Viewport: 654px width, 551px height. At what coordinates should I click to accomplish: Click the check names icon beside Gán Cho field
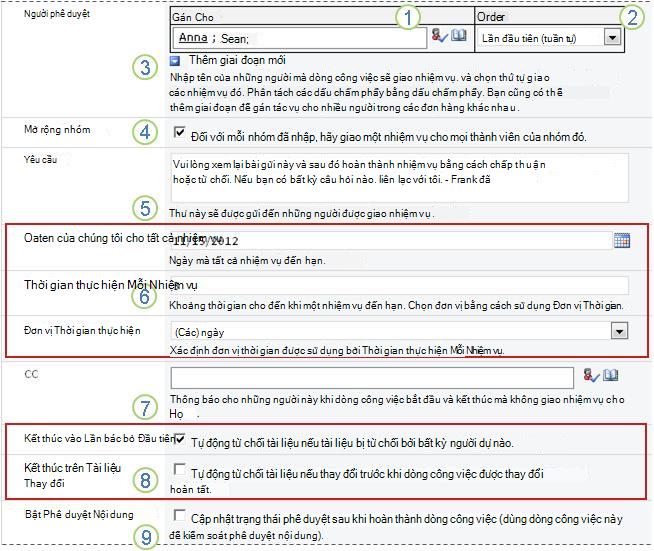click(439, 36)
